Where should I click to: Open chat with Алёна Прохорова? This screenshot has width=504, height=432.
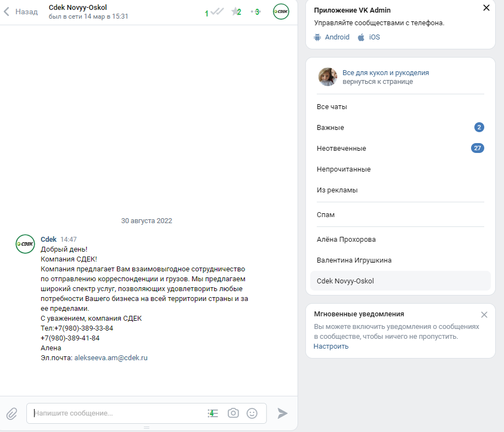pyautogui.click(x=400, y=240)
